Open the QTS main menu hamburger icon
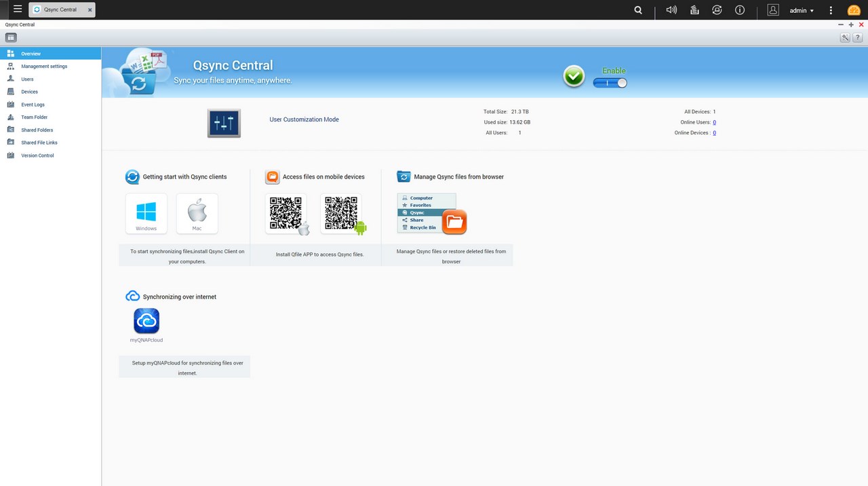This screenshot has height=486, width=868. click(18, 10)
